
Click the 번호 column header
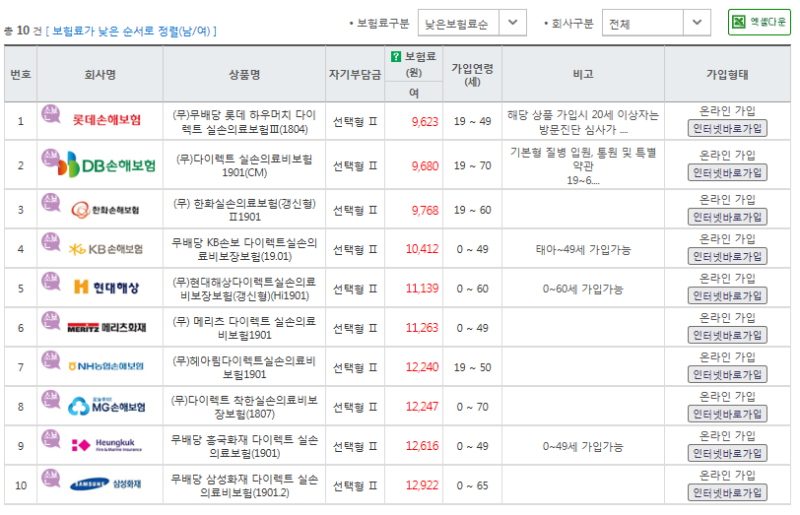[21, 75]
